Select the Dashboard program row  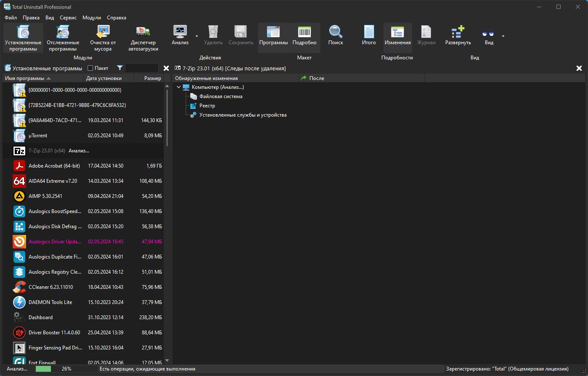click(83, 317)
